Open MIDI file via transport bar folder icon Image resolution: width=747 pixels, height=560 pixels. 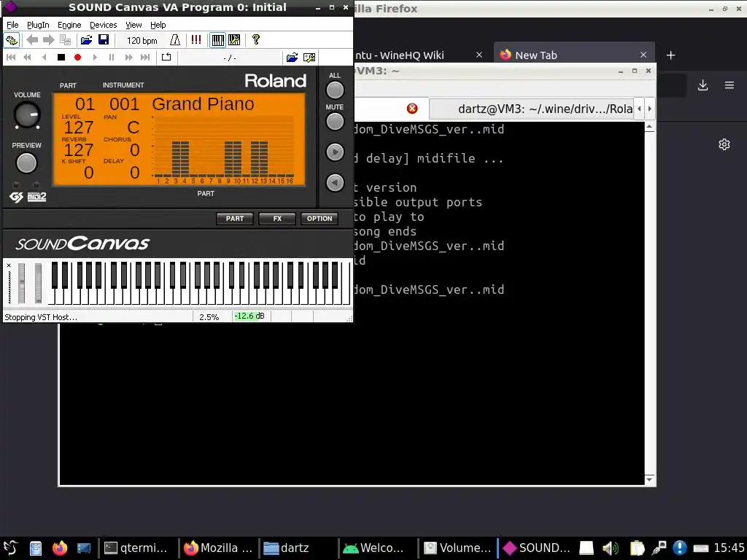tap(292, 58)
